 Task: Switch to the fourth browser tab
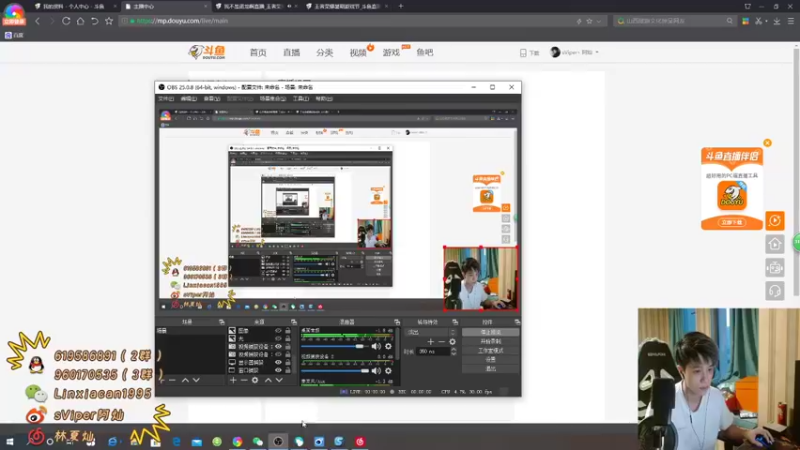click(347, 7)
